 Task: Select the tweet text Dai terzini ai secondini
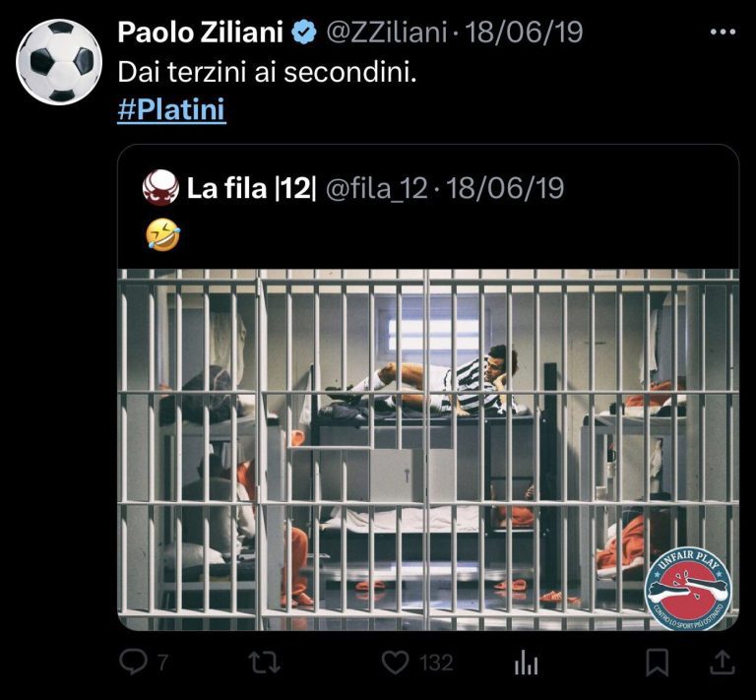[267, 72]
